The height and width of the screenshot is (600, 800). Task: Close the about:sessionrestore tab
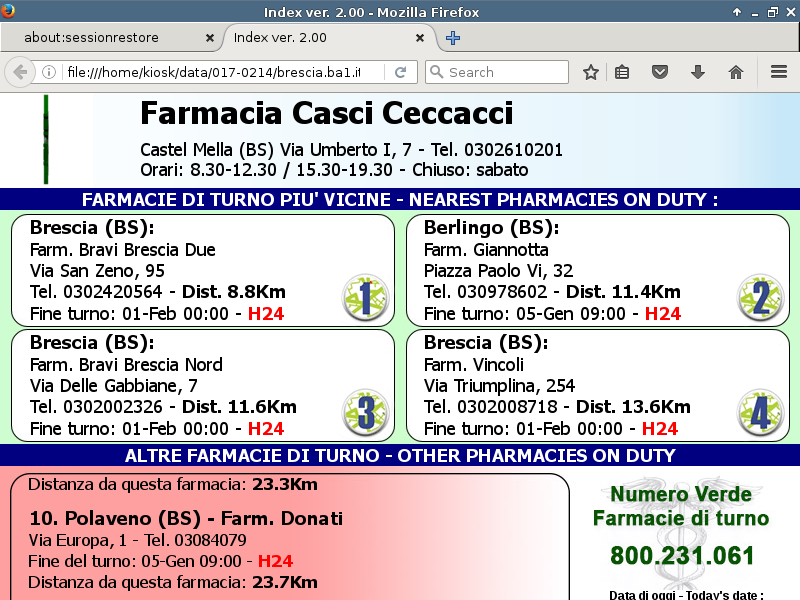210,38
